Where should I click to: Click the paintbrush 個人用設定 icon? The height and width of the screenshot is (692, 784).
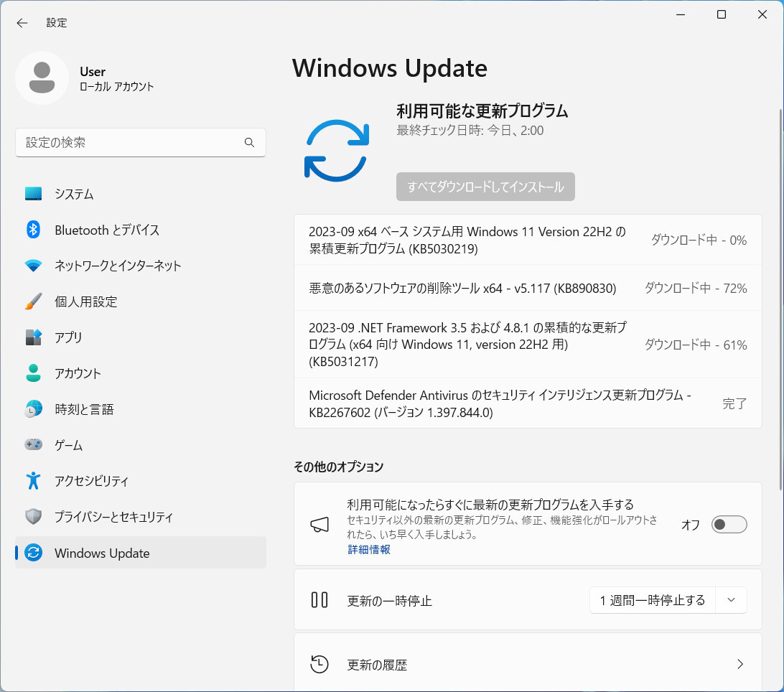[x=34, y=301]
